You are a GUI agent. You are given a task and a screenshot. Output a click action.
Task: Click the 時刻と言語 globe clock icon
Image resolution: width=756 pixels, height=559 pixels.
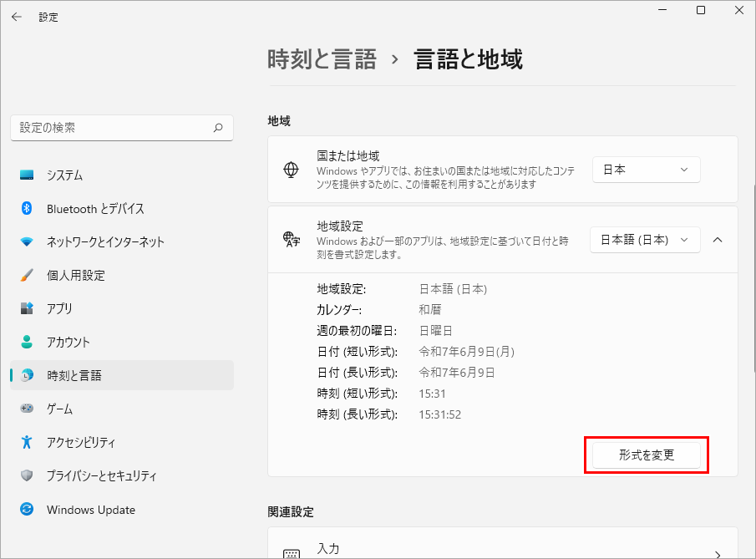click(x=27, y=375)
